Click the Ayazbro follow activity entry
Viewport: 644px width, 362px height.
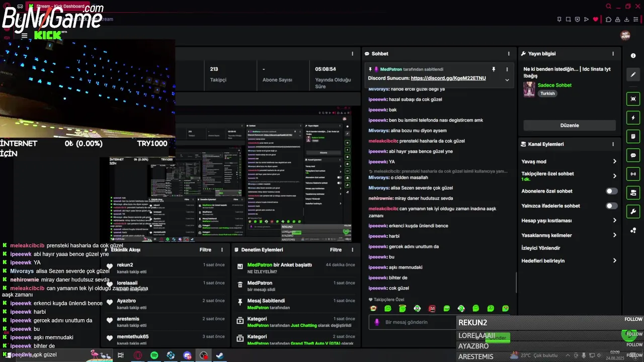tap(166, 304)
